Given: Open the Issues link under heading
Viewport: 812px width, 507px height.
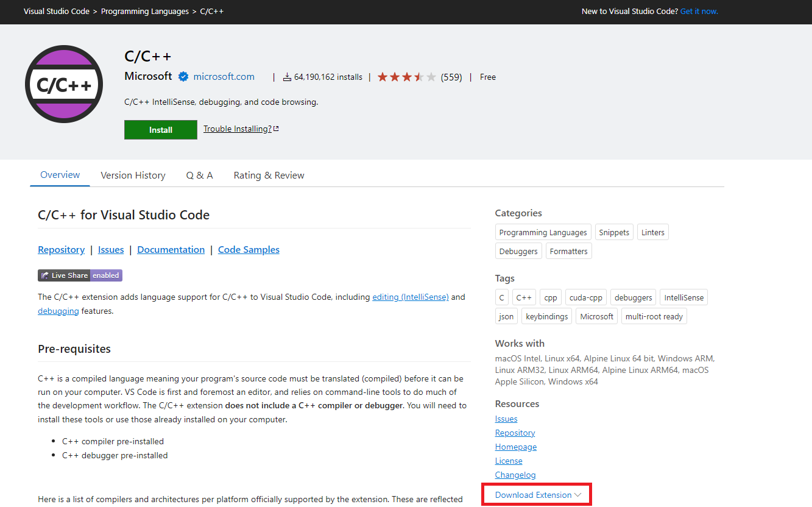Looking at the screenshot, I should coord(111,250).
